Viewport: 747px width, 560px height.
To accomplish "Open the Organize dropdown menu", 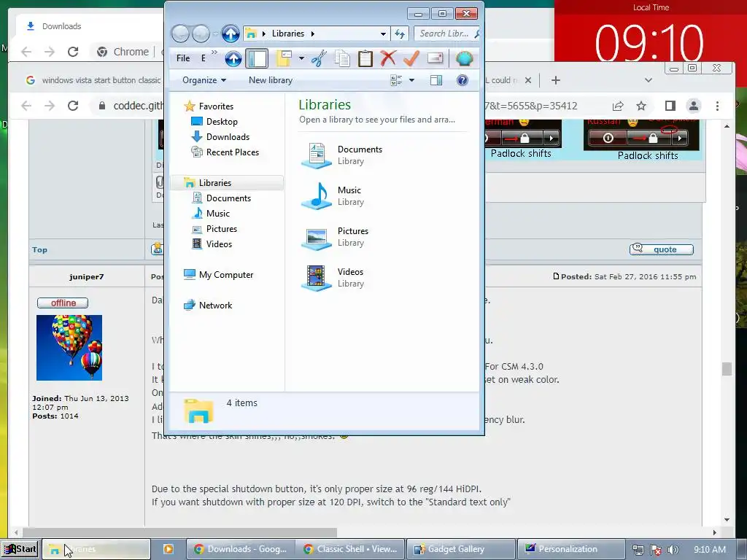I will (204, 80).
